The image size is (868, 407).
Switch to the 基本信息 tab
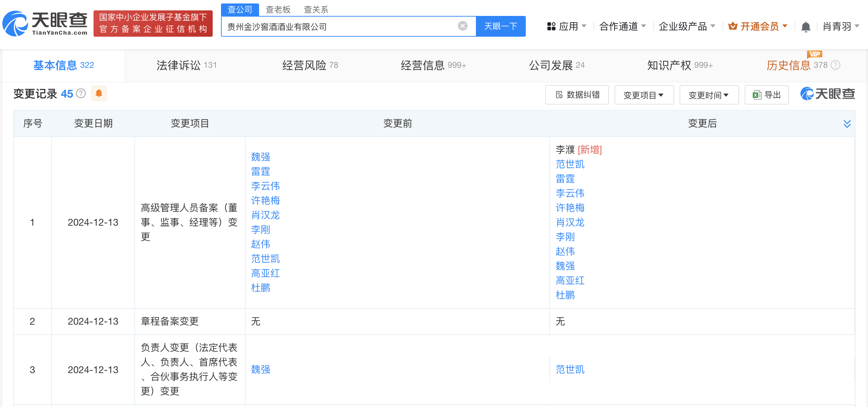click(63, 65)
